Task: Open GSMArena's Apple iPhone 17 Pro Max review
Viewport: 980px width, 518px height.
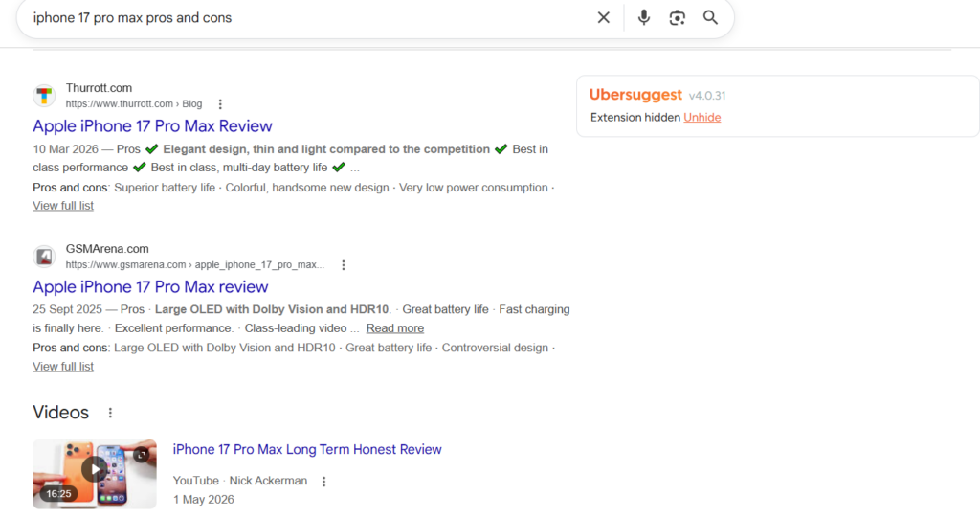Action: click(150, 286)
